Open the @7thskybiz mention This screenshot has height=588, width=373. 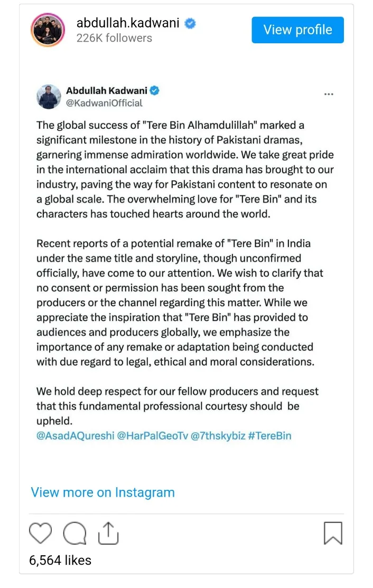click(217, 436)
